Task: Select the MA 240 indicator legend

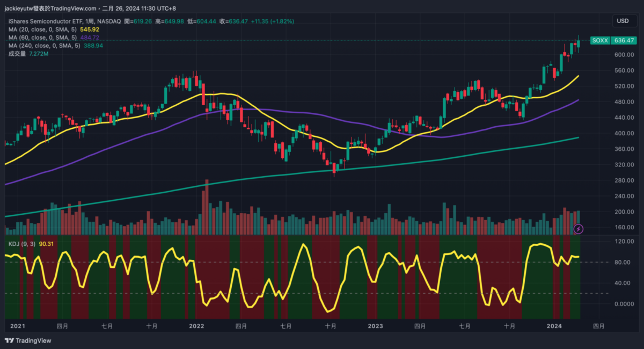Action: tap(44, 46)
